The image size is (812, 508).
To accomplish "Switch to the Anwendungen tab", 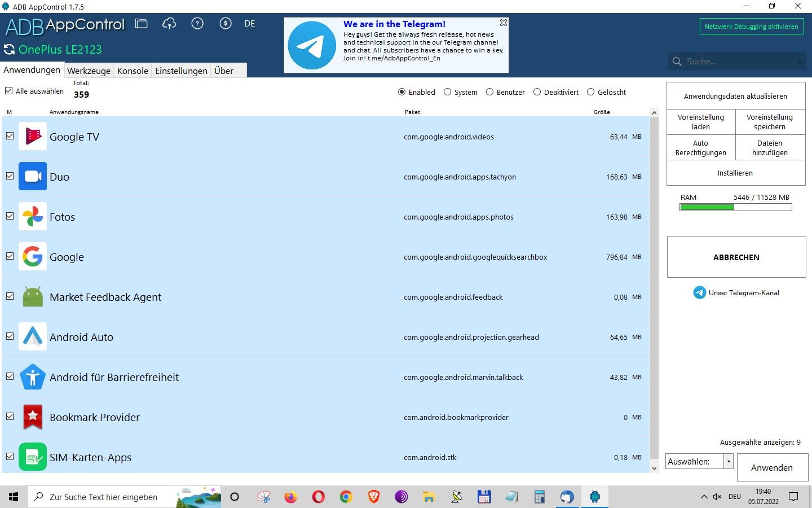I will 32,70.
